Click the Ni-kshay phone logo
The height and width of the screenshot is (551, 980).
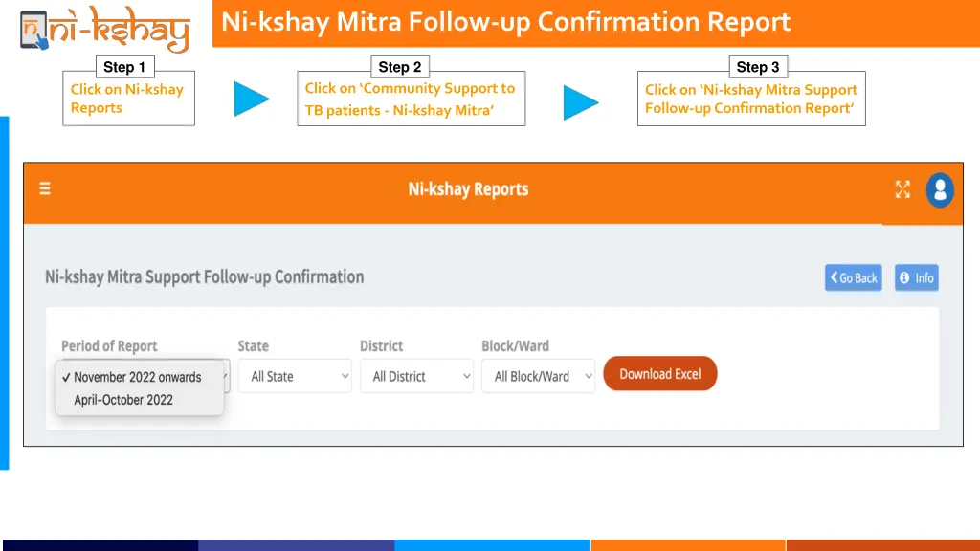click(x=35, y=29)
